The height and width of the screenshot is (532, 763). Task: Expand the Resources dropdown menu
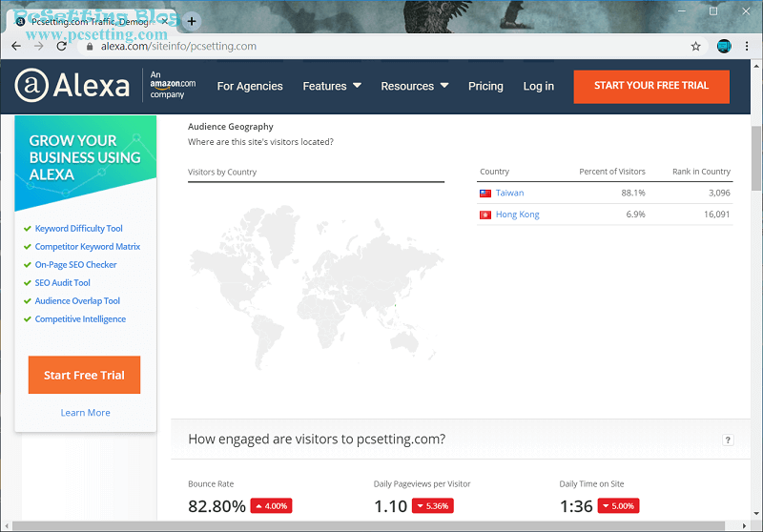click(414, 86)
